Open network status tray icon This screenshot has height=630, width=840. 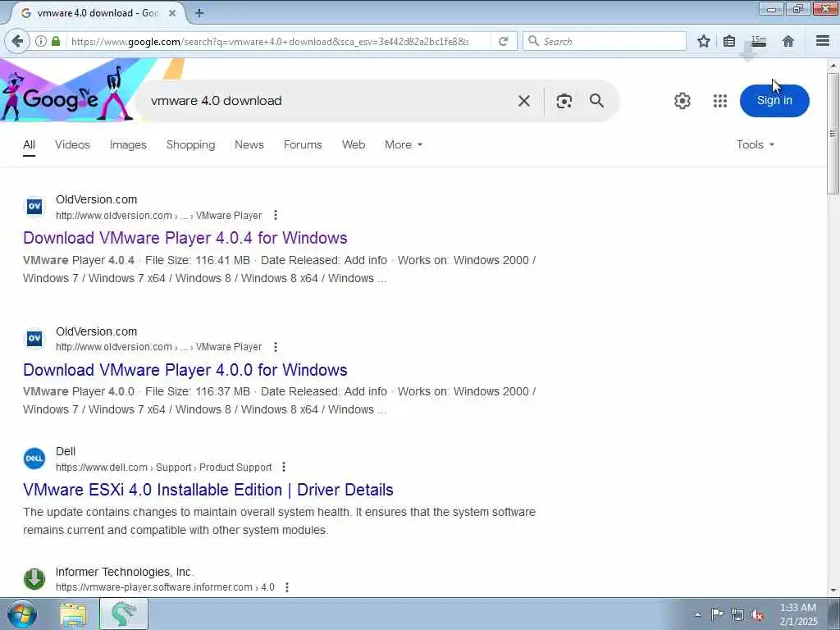(x=737, y=614)
